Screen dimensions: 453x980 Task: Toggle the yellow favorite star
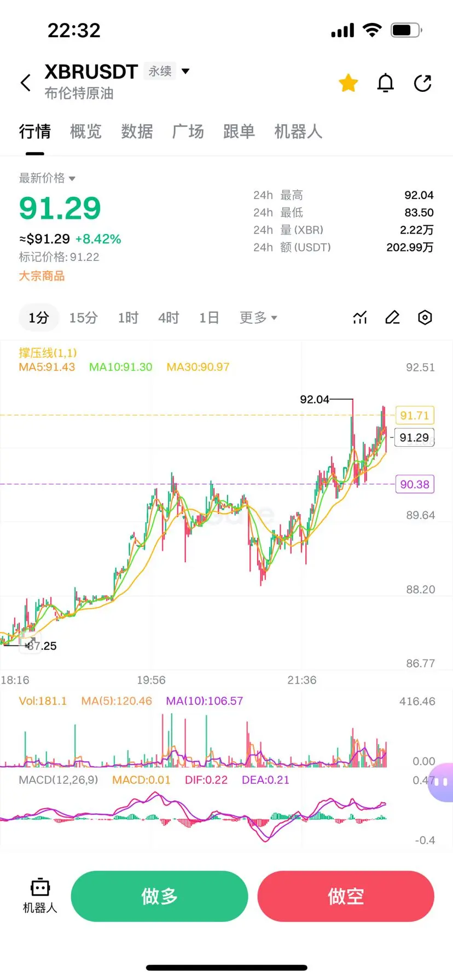tap(348, 83)
